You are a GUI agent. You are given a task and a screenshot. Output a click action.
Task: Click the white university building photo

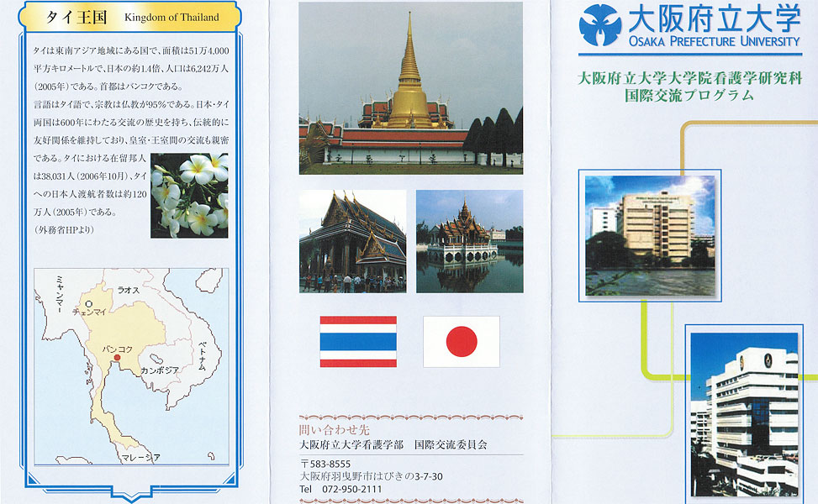[x=745, y=414]
